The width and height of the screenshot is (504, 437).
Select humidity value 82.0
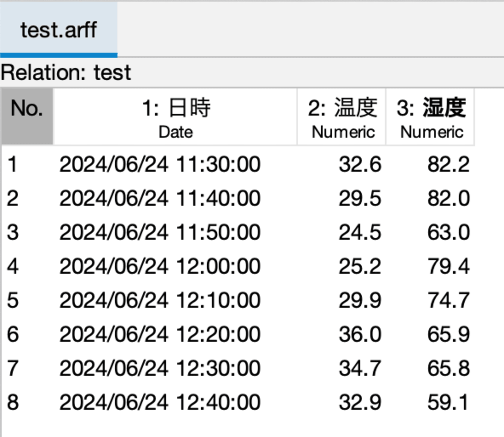pos(430,198)
